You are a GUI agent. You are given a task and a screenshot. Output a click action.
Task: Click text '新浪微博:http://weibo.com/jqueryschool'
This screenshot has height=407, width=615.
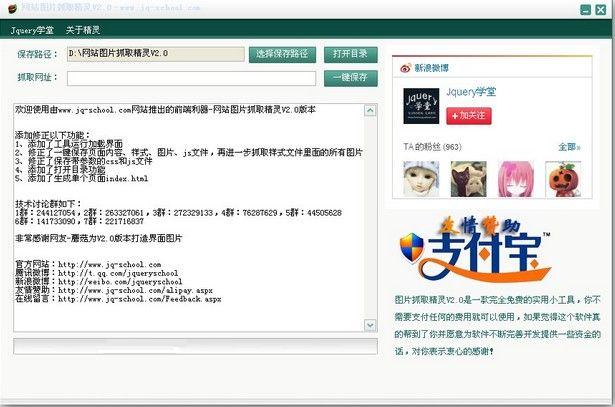(x=98, y=282)
